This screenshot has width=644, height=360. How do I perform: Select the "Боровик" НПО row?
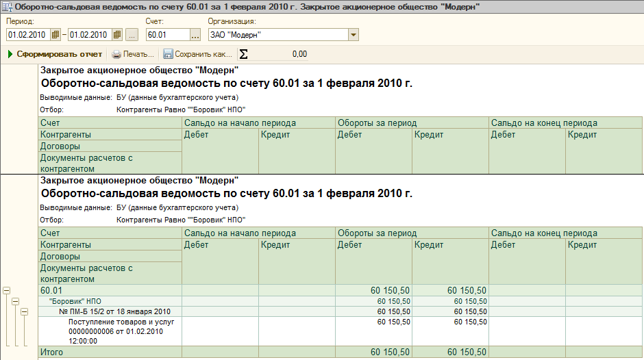coord(341,301)
